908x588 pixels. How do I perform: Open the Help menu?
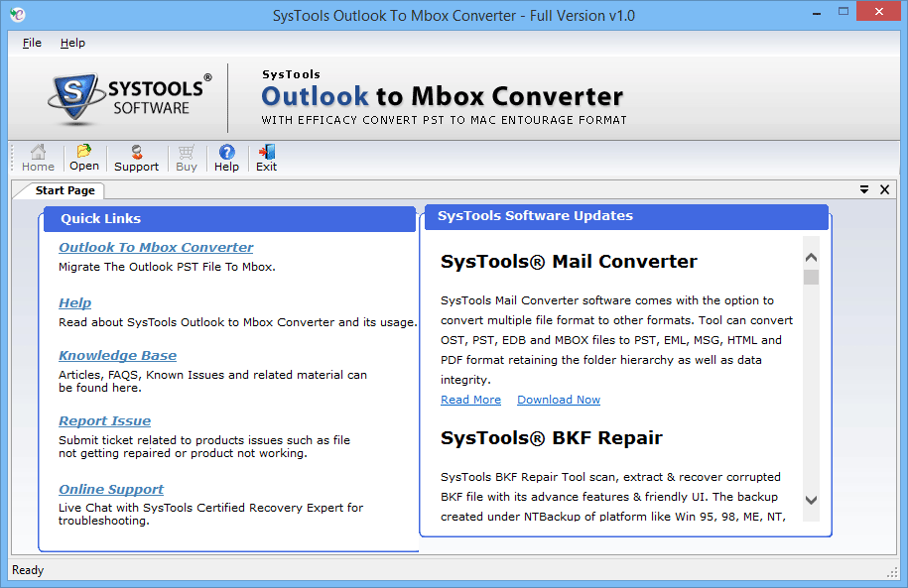72,43
